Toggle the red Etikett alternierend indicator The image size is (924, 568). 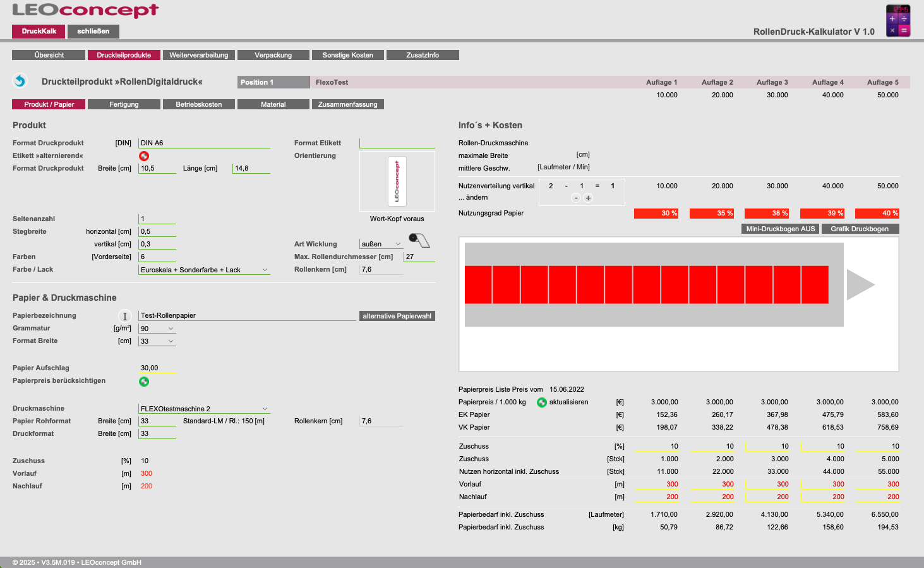pyautogui.click(x=144, y=155)
